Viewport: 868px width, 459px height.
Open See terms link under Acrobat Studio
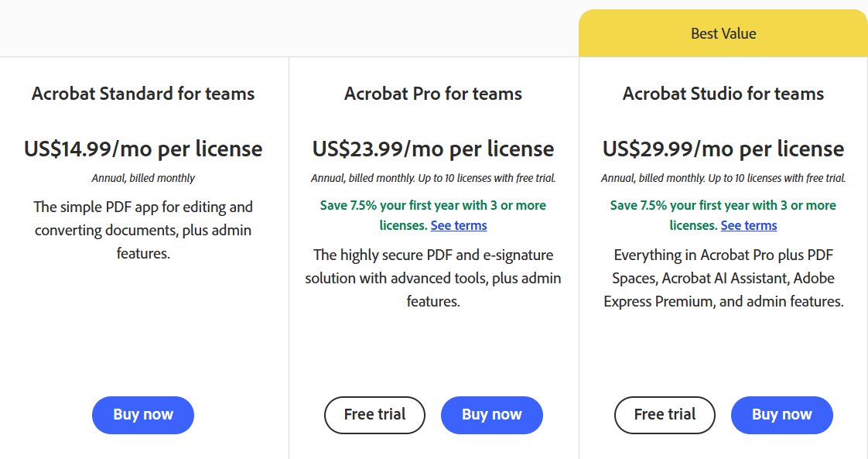[749, 226]
